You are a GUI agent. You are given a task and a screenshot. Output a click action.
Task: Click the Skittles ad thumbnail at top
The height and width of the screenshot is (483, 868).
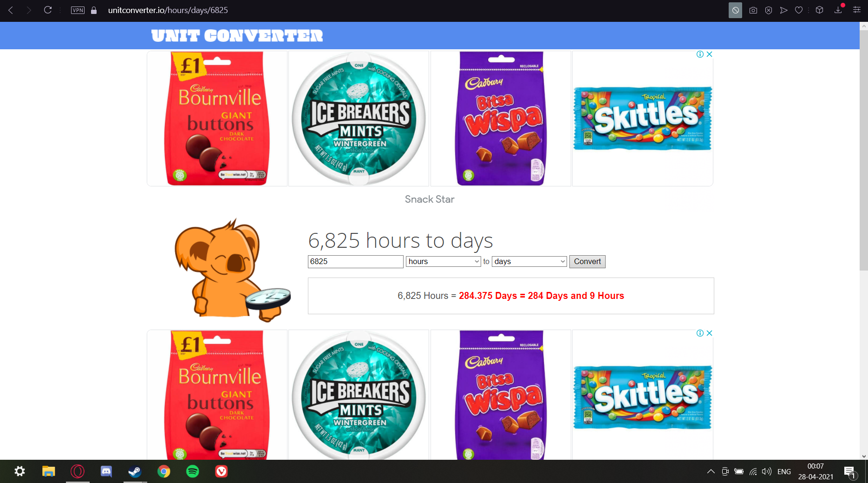[643, 119]
